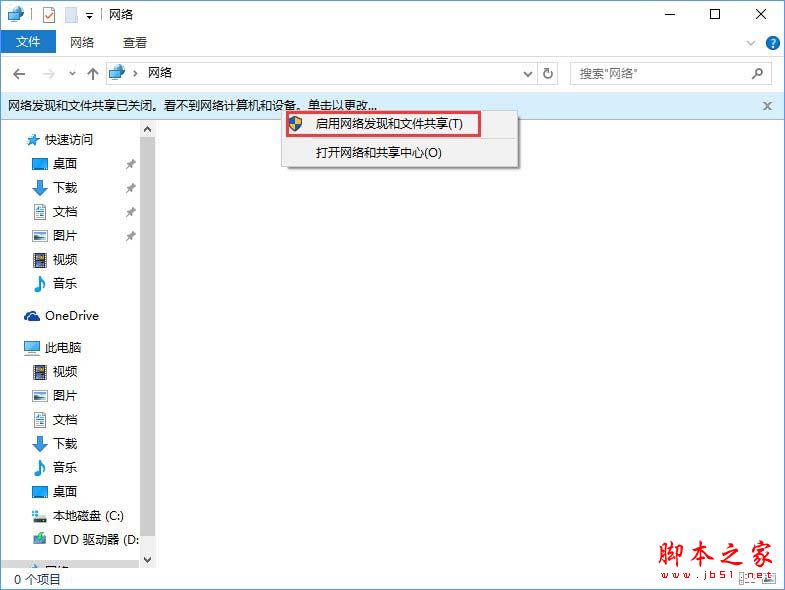
Task: Close the 网络 window
Action: pyautogui.click(x=760, y=15)
